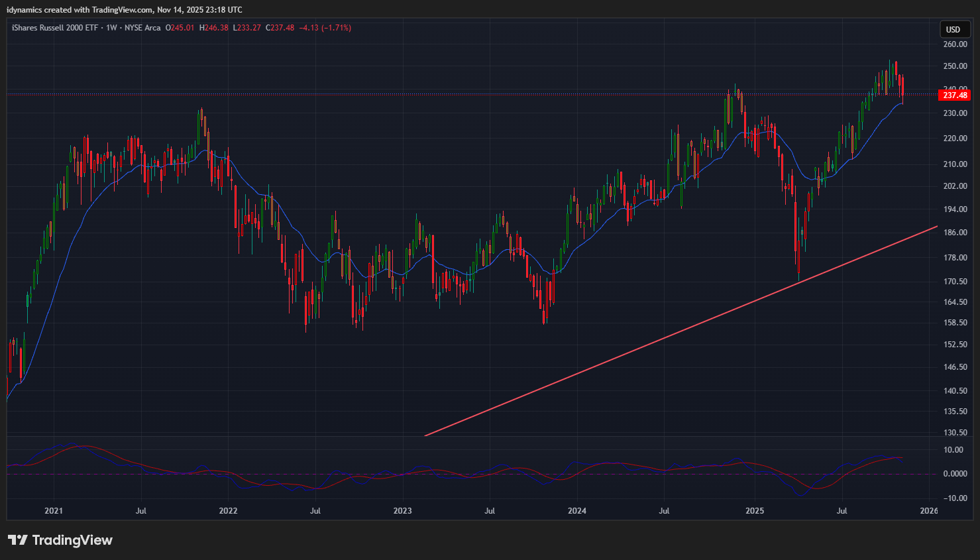Click the iShares Russell 2000 ETF title
The height and width of the screenshot is (560, 980).
pos(55,28)
